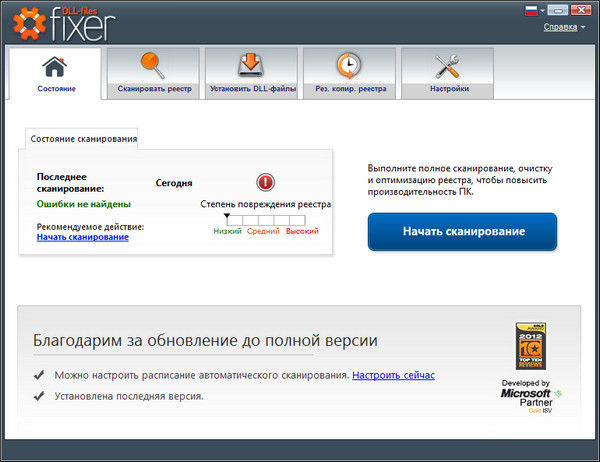Viewport: 600px width, 462px height.
Task: Click the Низкий damage level label
Action: 227,231
